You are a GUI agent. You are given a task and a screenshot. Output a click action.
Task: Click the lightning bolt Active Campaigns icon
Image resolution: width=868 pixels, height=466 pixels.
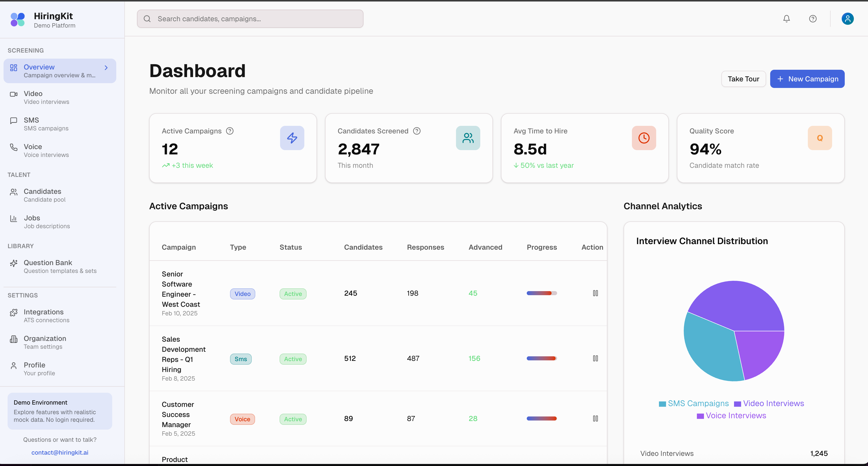292,138
